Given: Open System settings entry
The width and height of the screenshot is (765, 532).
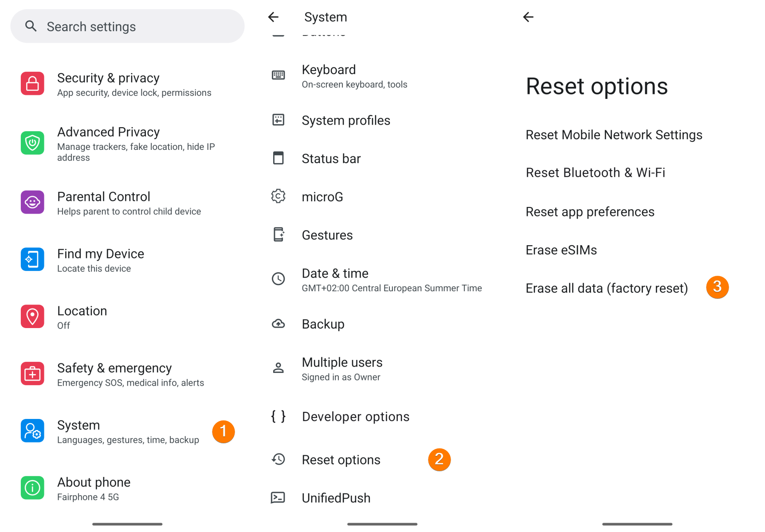Looking at the screenshot, I should [x=128, y=431].
